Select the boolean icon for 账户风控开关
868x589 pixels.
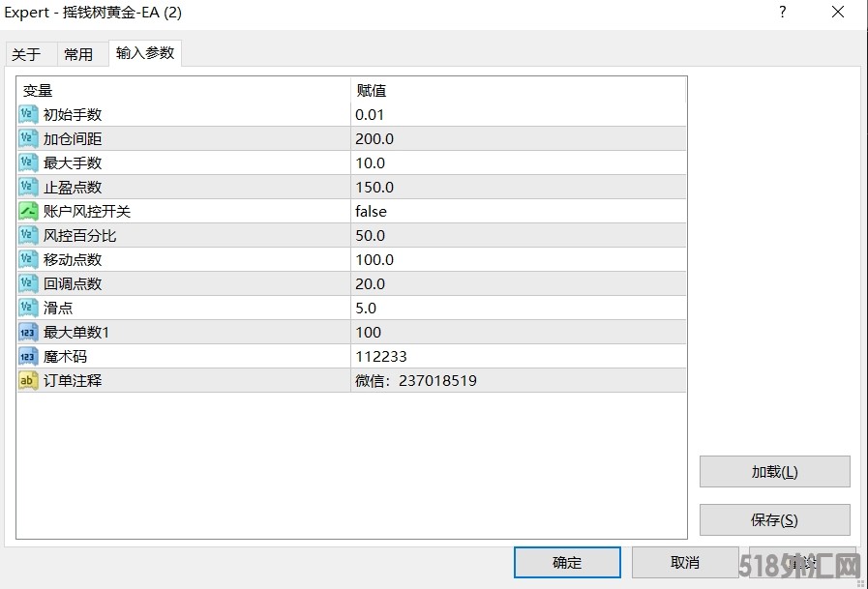28,211
